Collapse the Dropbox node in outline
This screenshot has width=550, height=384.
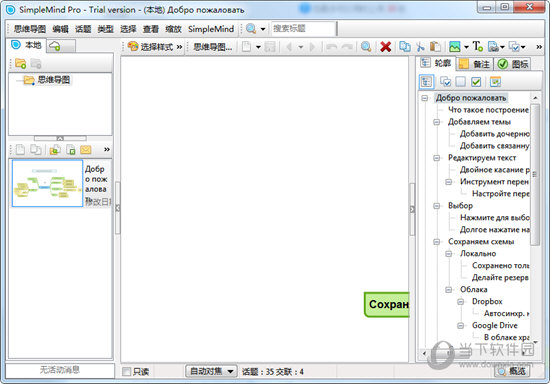[x=461, y=302]
